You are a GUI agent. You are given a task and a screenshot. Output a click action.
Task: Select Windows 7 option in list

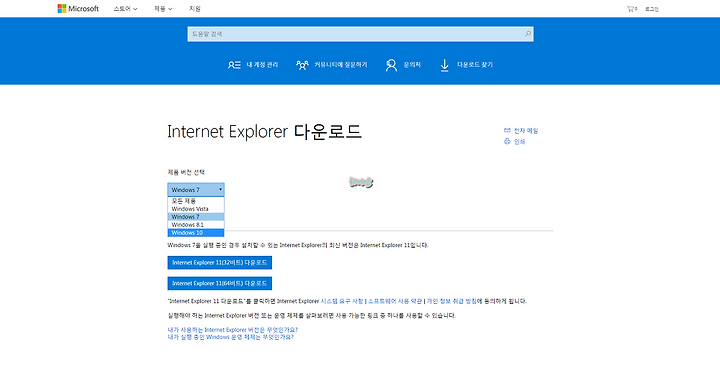[196, 217]
